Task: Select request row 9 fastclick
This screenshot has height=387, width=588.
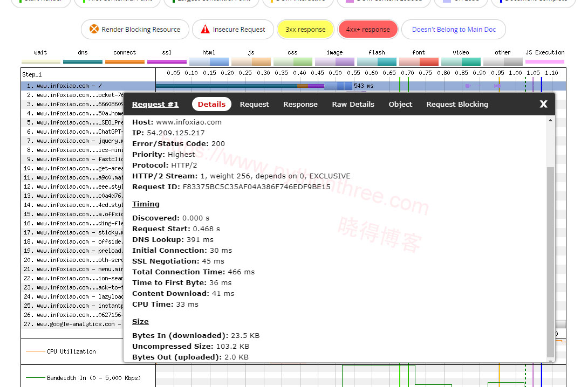Action: (x=72, y=159)
